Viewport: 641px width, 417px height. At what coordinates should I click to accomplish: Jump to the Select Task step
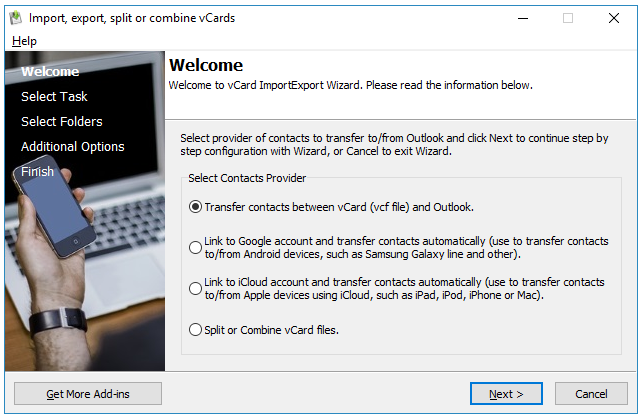point(54,97)
